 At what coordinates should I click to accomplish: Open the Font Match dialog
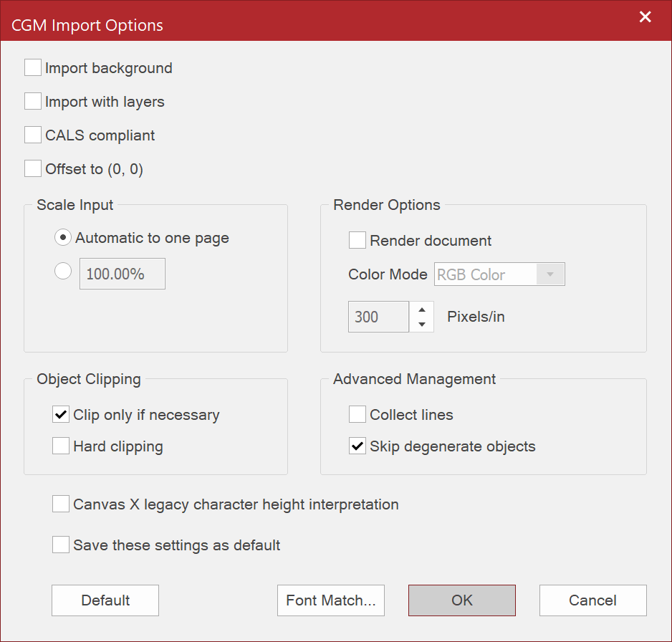331,600
